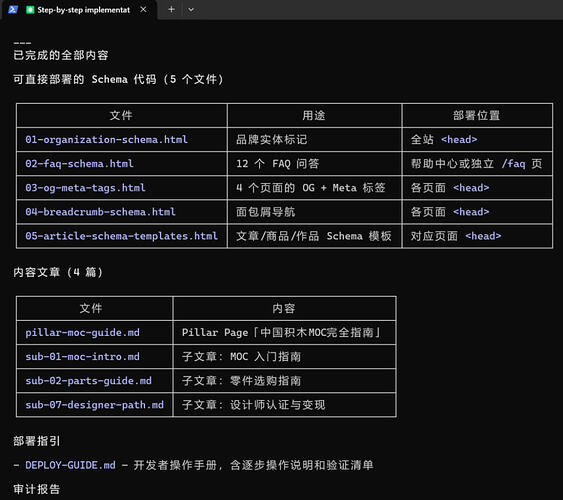Click the 用途 column header
Image resolution: width=563 pixels, height=500 pixels.
click(x=314, y=115)
